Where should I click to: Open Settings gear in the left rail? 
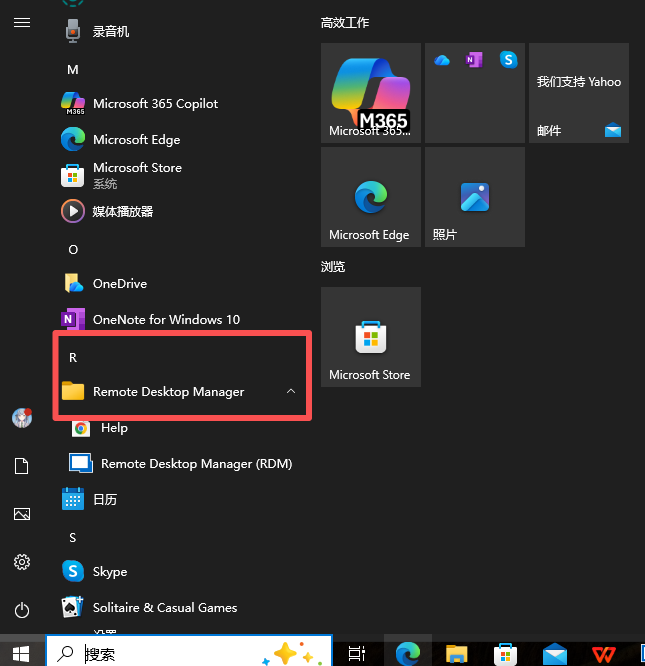coord(22,562)
